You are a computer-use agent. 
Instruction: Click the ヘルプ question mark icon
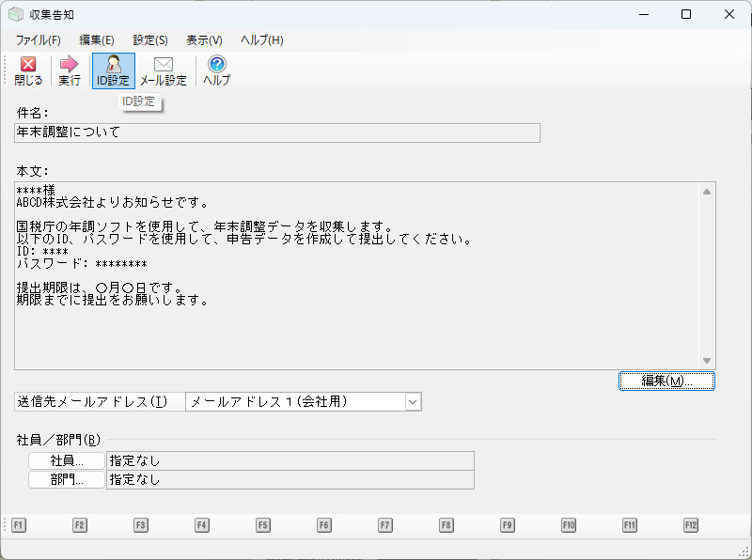[216, 70]
